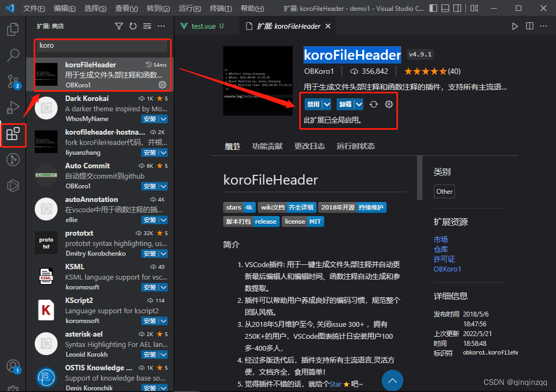Screen dimensions: 556x392
Task: Open the Search view in activity bar
Action: click(13, 55)
